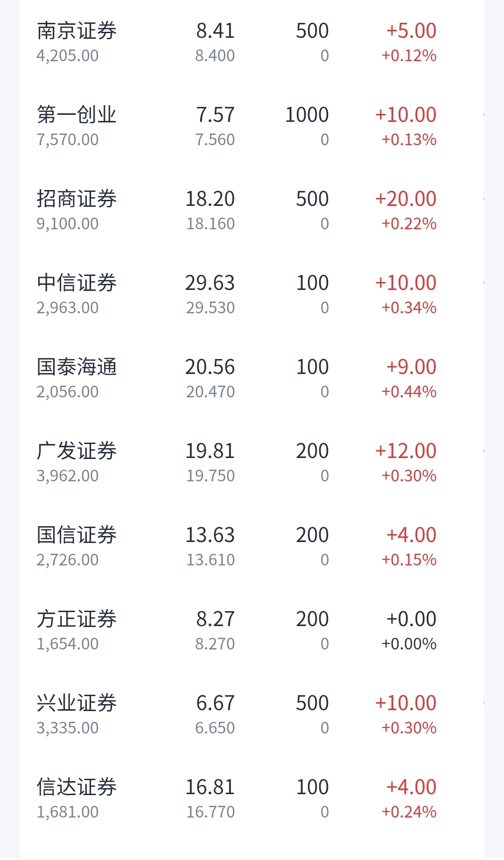Click cost price 19.750 under 广发证券

(210, 476)
